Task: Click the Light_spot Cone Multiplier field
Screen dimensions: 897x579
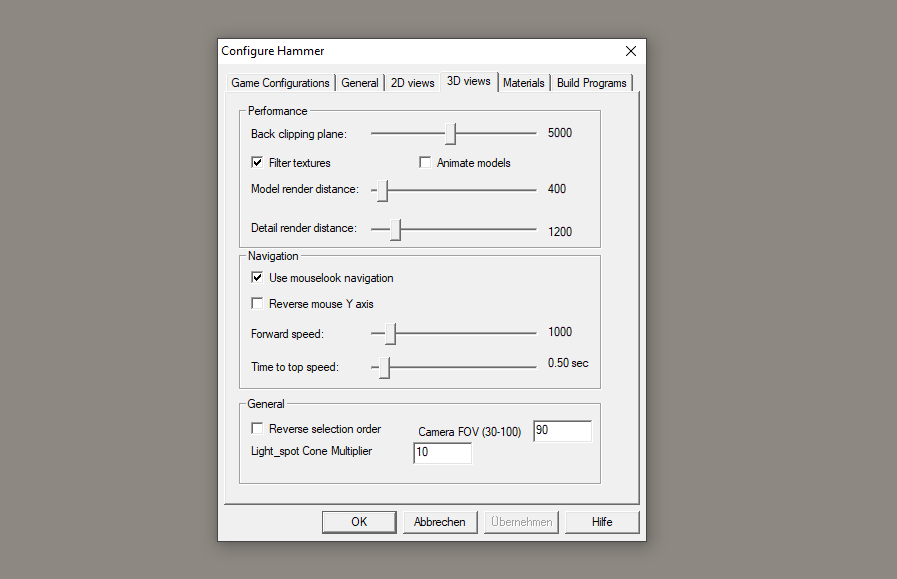Action: [x=443, y=453]
